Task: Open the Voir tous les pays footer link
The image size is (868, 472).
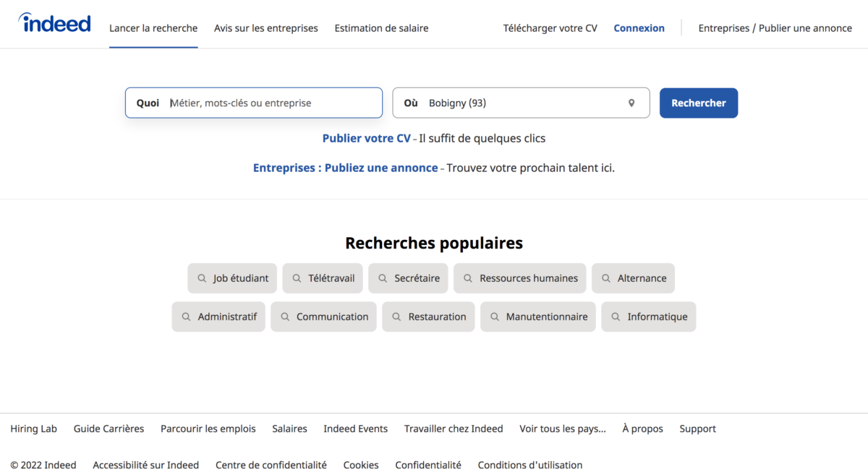Action: pos(562,429)
